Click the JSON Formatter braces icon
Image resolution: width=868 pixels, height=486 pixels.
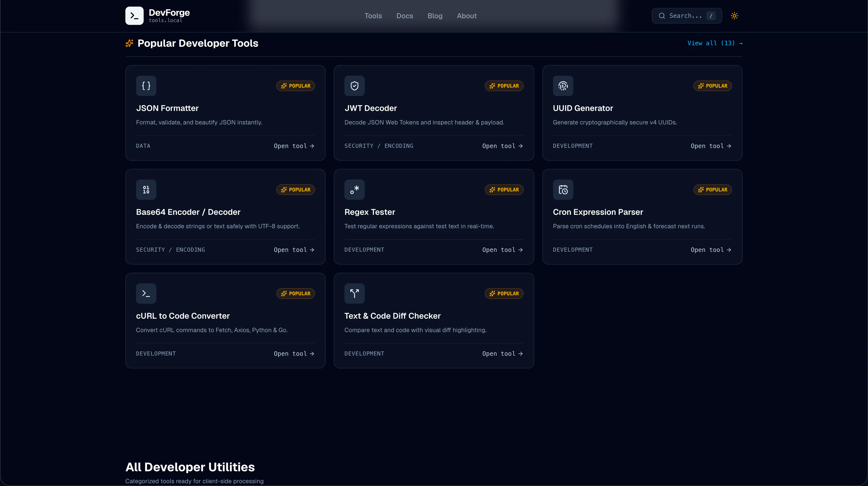(146, 86)
